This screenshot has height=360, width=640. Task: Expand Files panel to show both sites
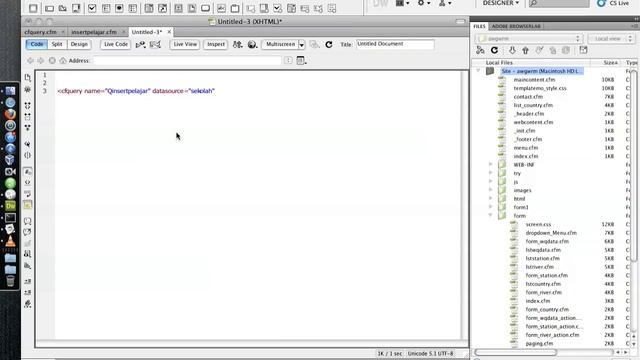click(x=583, y=50)
